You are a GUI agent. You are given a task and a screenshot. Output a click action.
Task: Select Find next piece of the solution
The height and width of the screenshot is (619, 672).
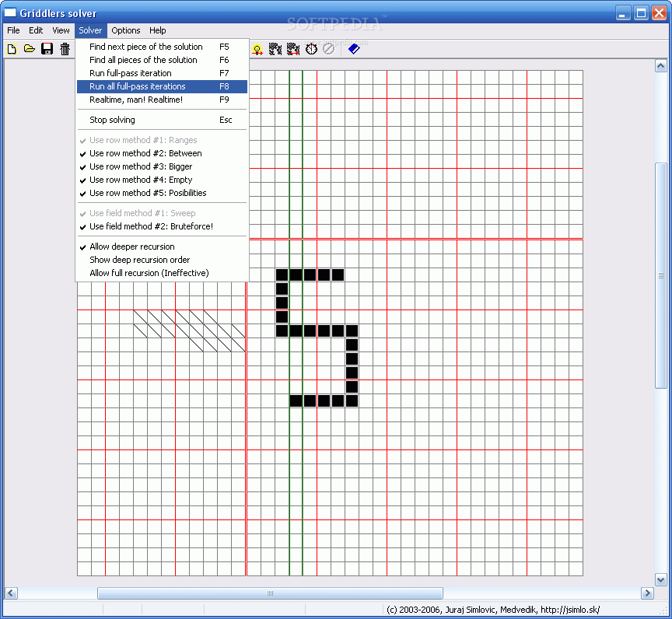click(x=162, y=47)
